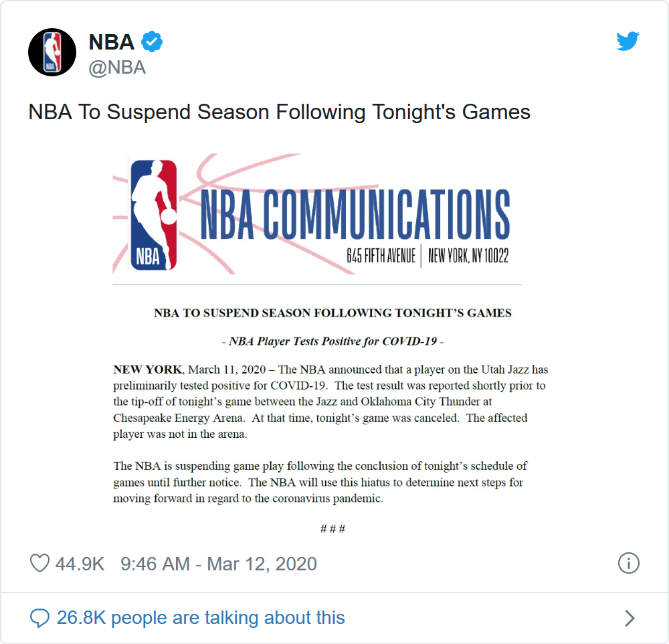Open the NBA display name link
The width and height of the screenshot is (669, 644).
112,42
